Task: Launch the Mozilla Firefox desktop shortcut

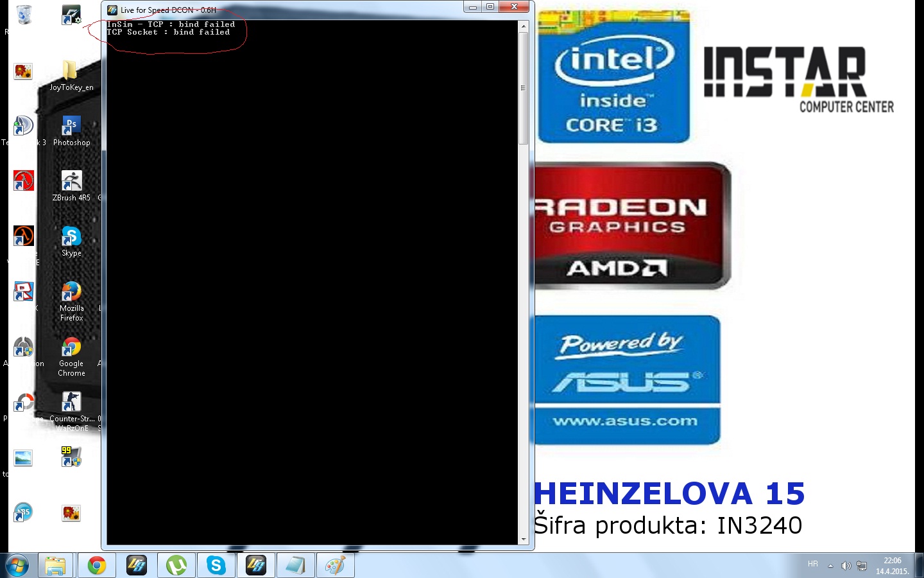Action: (71, 301)
